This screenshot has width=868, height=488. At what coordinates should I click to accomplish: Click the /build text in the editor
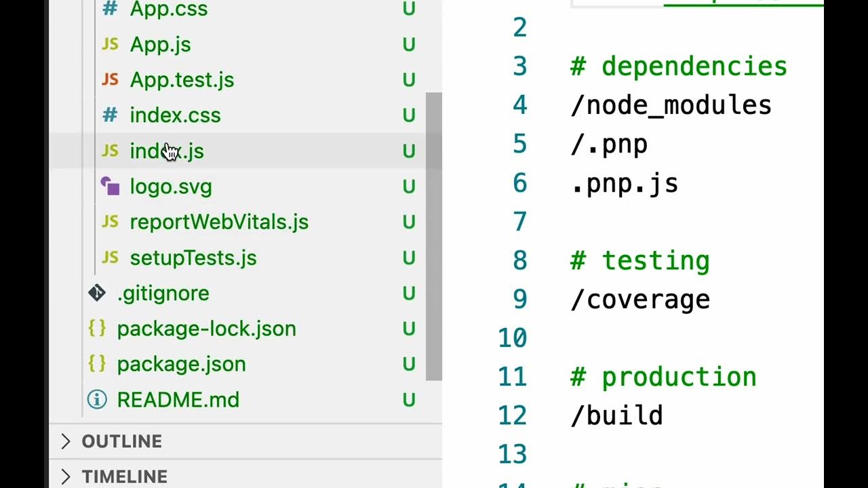(616, 415)
